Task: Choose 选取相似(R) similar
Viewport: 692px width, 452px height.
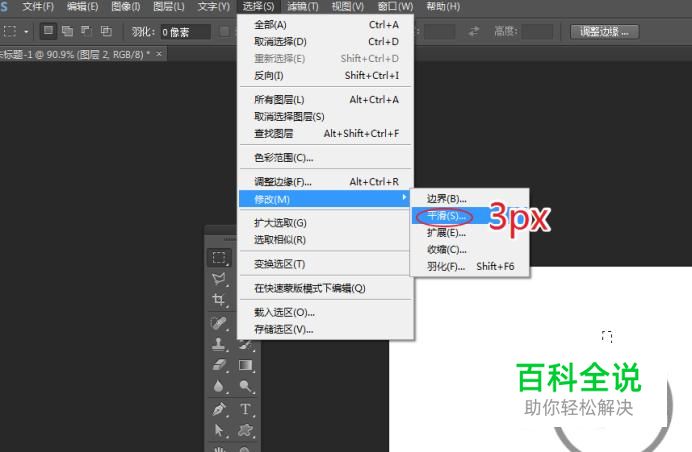Action: click(326, 240)
